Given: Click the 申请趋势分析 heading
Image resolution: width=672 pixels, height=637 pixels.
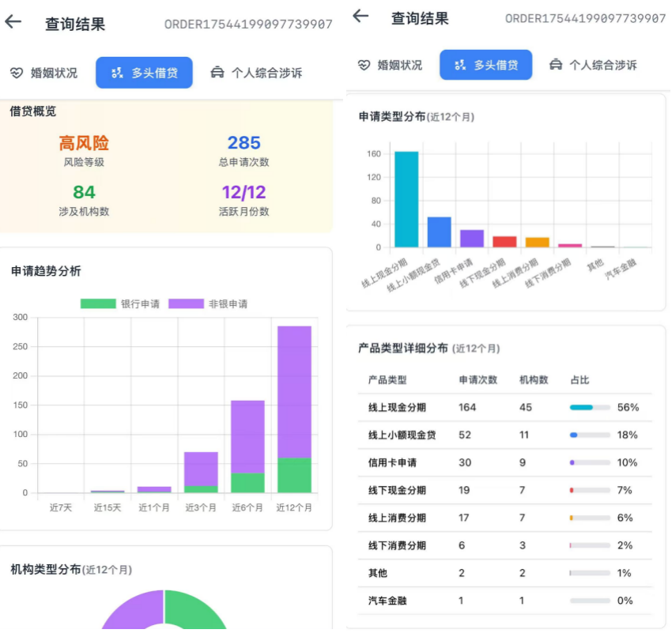Looking at the screenshot, I should point(46,271).
